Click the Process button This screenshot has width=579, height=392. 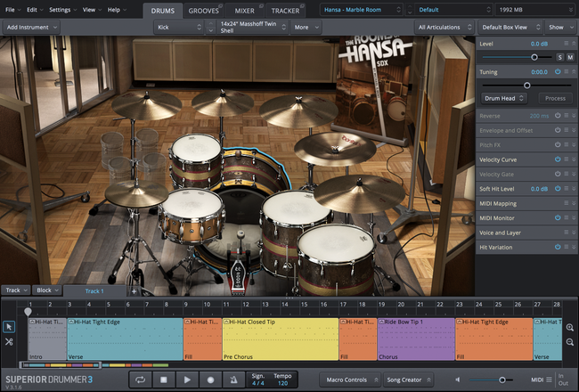[x=555, y=98]
